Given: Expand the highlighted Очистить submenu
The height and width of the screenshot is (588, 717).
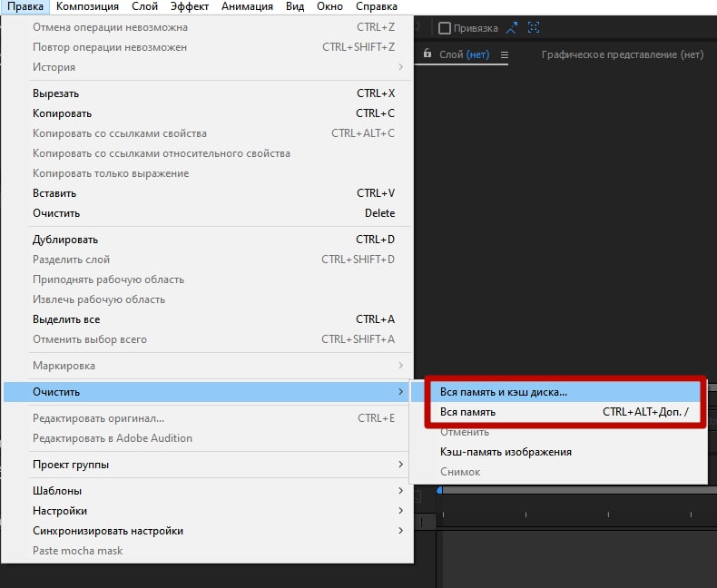Looking at the screenshot, I should click(x=208, y=392).
